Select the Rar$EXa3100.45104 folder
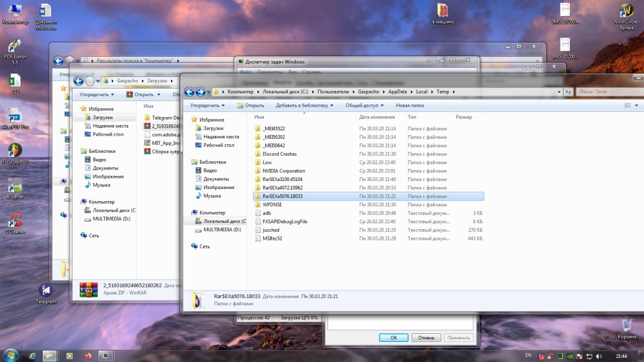Viewport: 644px width, 362px height. (282, 179)
